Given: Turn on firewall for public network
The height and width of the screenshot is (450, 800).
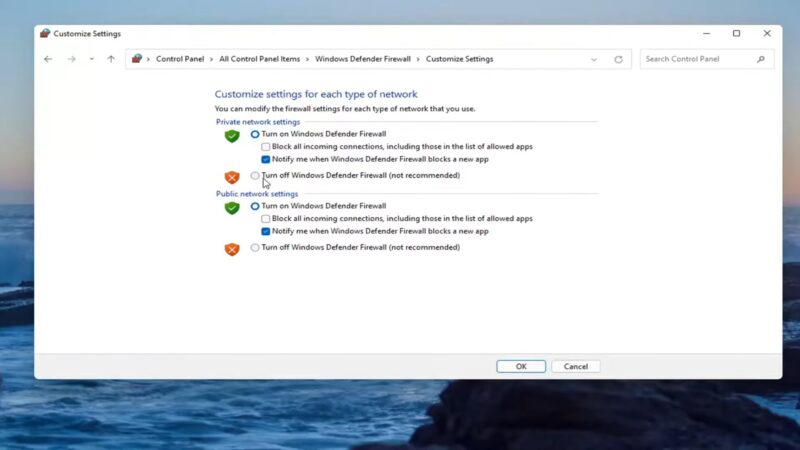Looking at the screenshot, I should 255,206.
